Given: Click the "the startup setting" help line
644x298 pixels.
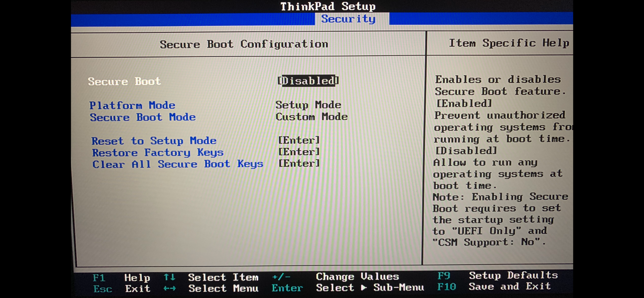Looking at the screenshot, I should [493, 220].
